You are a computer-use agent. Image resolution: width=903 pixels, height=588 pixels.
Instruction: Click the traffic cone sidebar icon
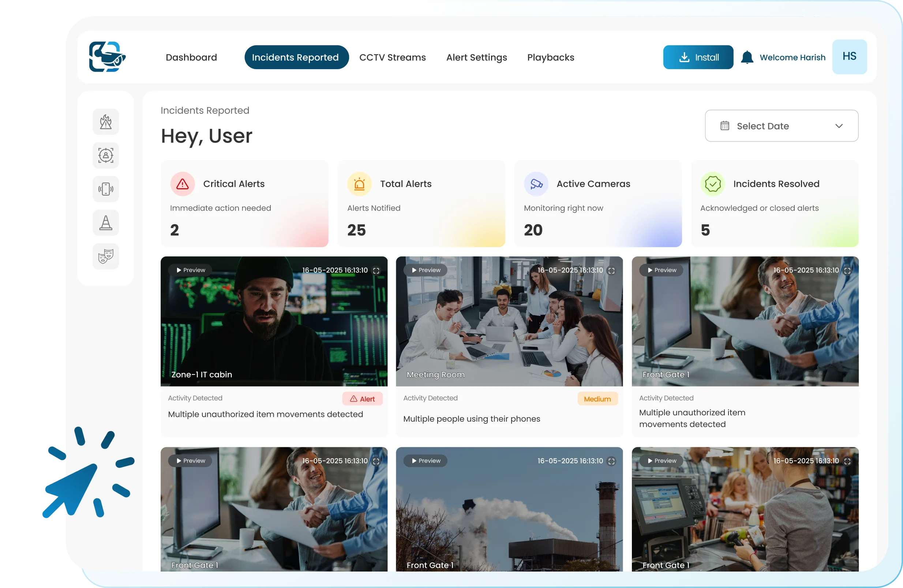[106, 223]
